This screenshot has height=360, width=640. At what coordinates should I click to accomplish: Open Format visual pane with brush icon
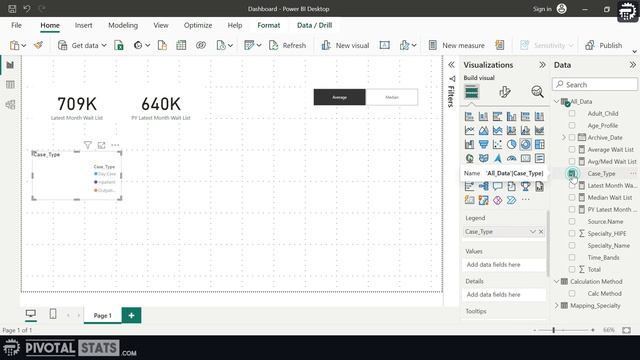coord(504,92)
